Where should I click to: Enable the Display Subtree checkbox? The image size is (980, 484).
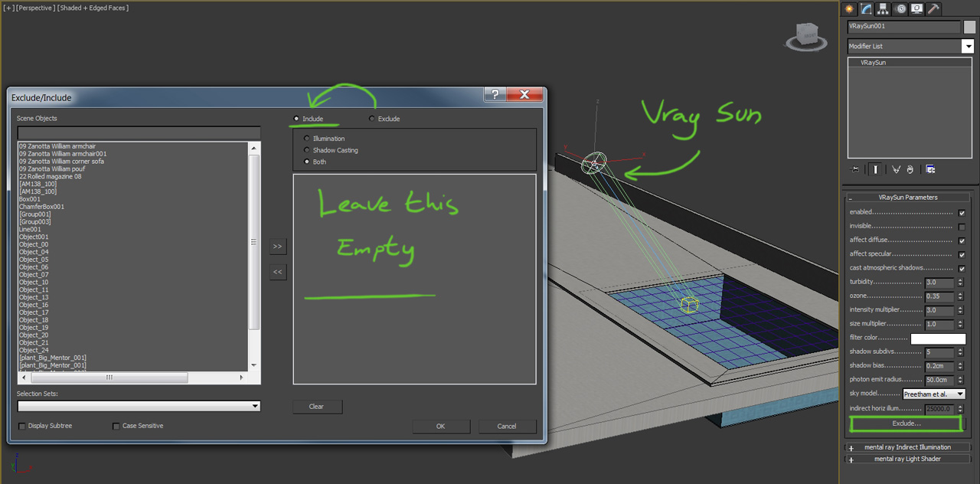point(21,426)
